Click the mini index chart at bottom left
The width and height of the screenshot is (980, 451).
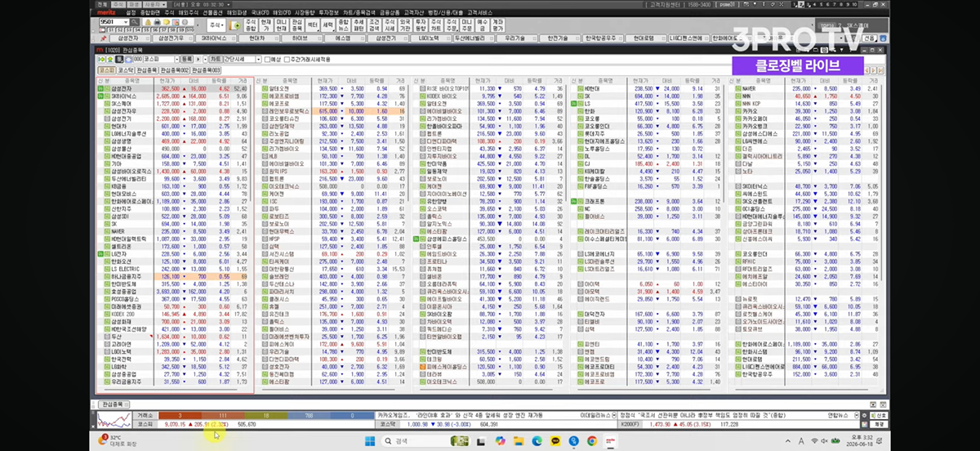(114, 420)
